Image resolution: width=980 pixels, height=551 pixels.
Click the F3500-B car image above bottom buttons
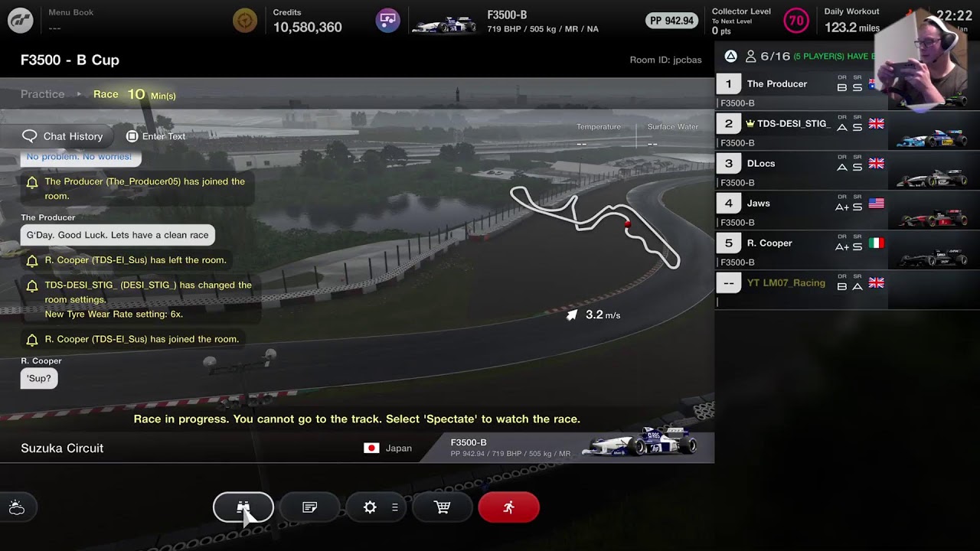(641, 442)
